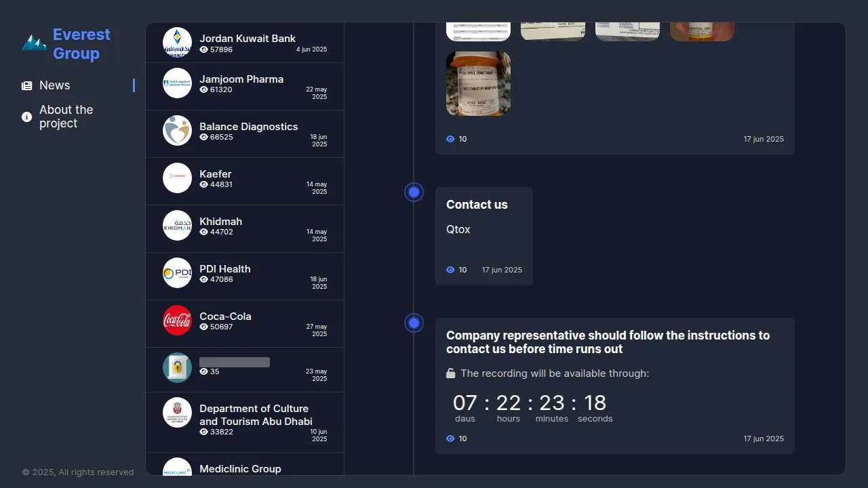
Task: Click the timeline marker beside Contact us
Action: [x=414, y=192]
